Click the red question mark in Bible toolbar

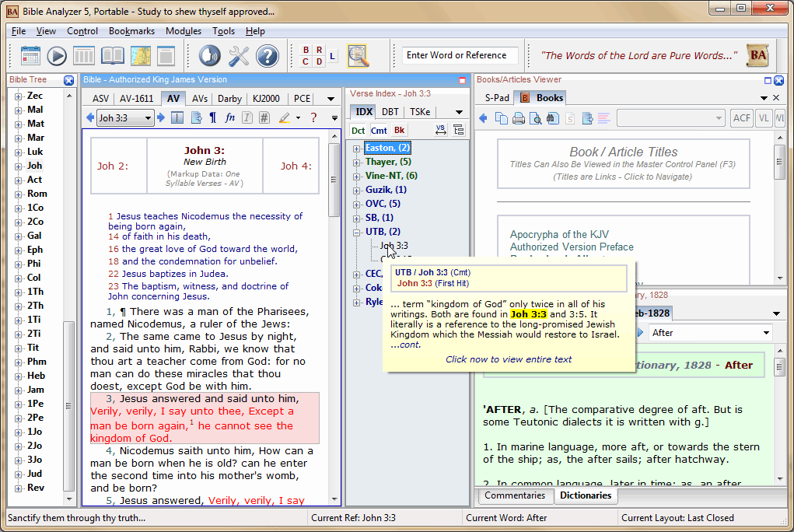coord(313,118)
